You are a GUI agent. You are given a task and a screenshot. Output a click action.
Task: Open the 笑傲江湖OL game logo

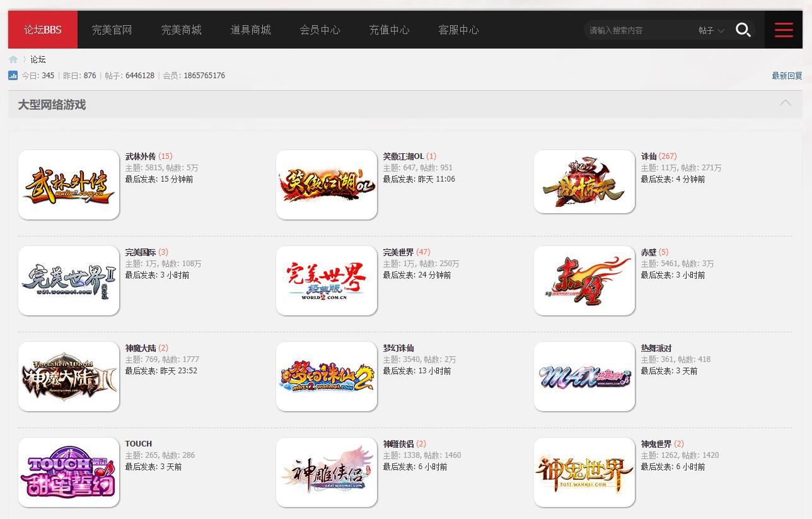(327, 185)
